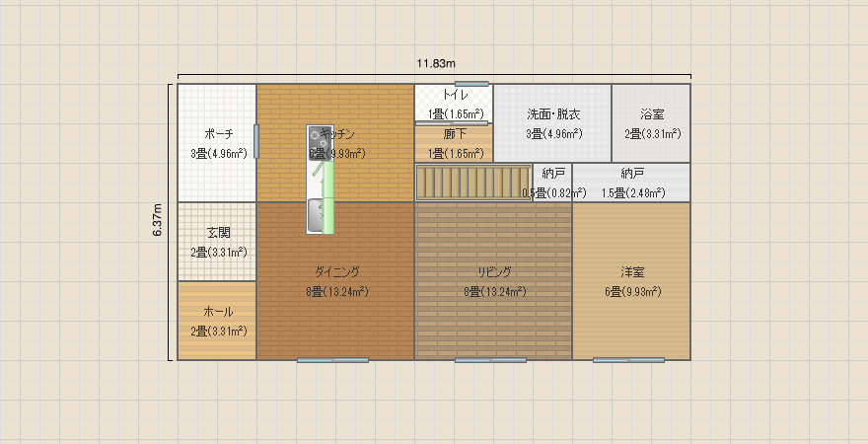Screen dimensions: 868x444
Task: Select the 洗面・脱衣 room label
Action: point(553,114)
